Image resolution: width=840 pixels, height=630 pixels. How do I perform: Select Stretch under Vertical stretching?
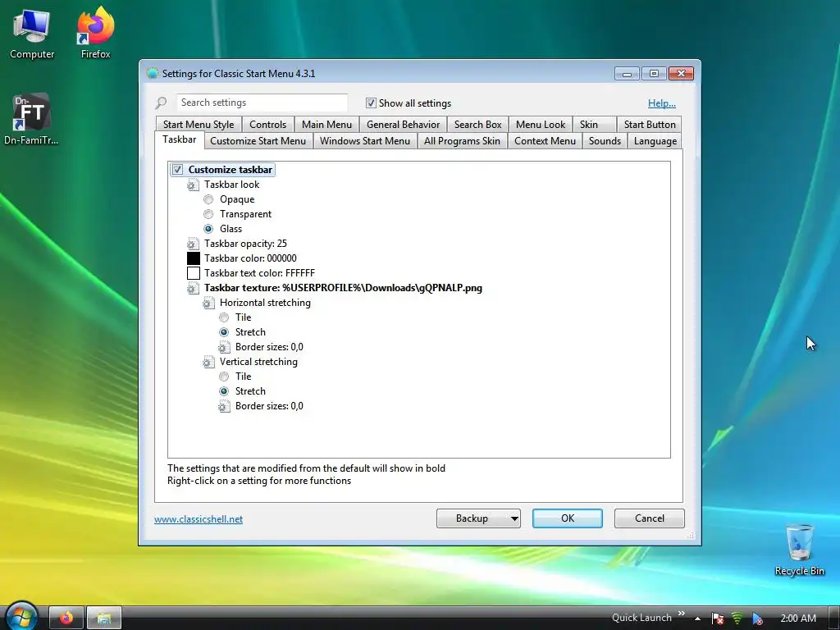224,391
